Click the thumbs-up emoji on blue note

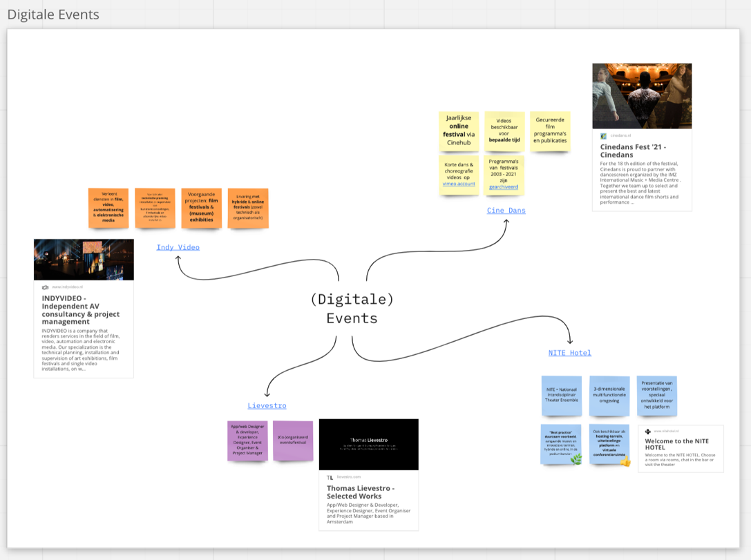pos(625,461)
